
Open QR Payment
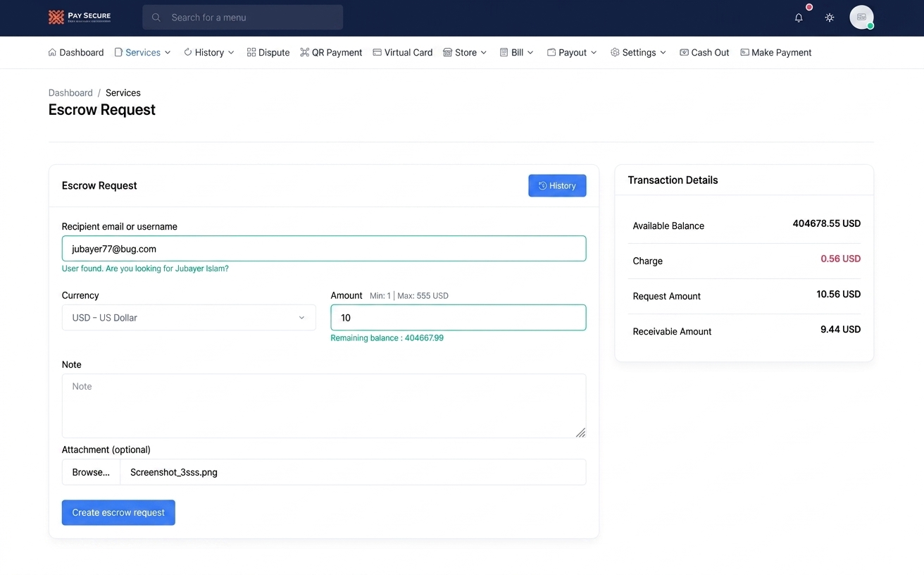pyautogui.click(x=331, y=52)
